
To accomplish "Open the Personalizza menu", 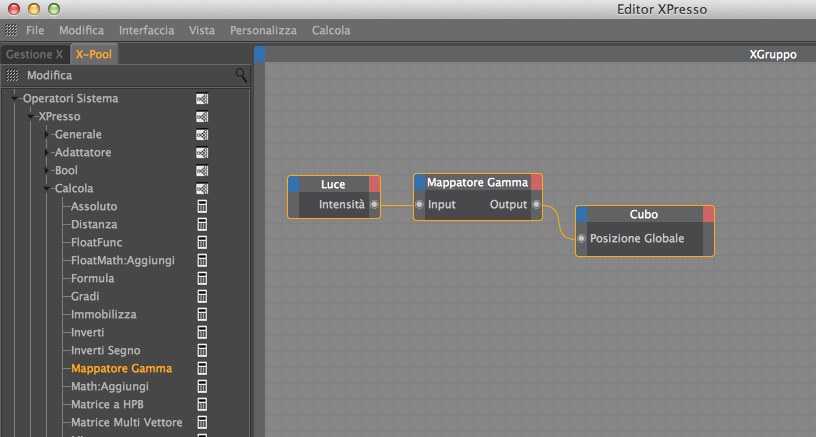I will [263, 30].
